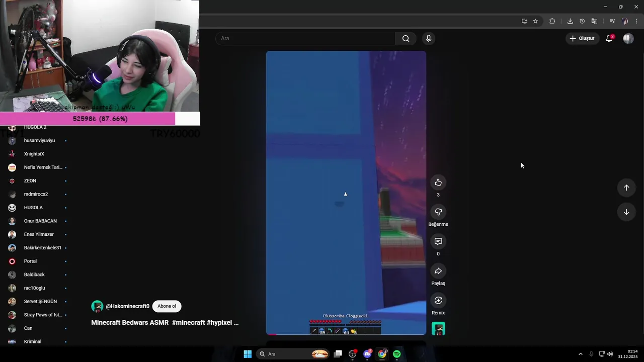Go to the previous Short with up arrow
The width and height of the screenshot is (644, 362).
(626, 188)
